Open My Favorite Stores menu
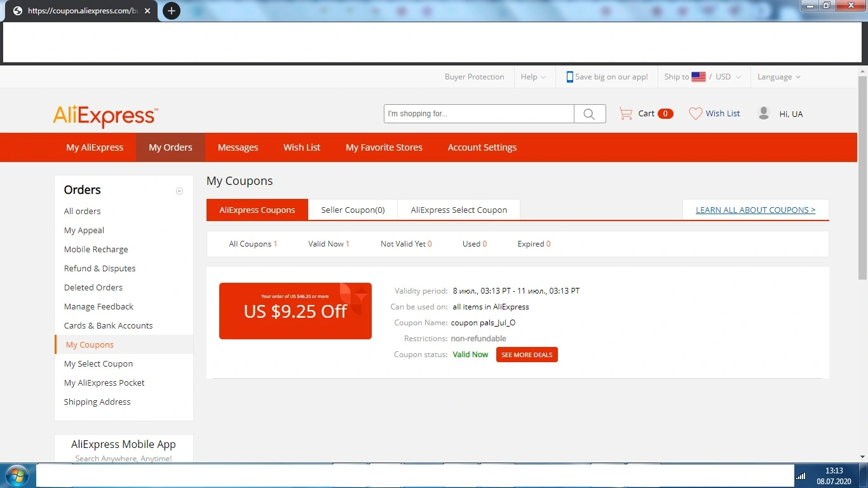Viewport: 868px width, 488px height. pyautogui.click(x=384, y=147)
